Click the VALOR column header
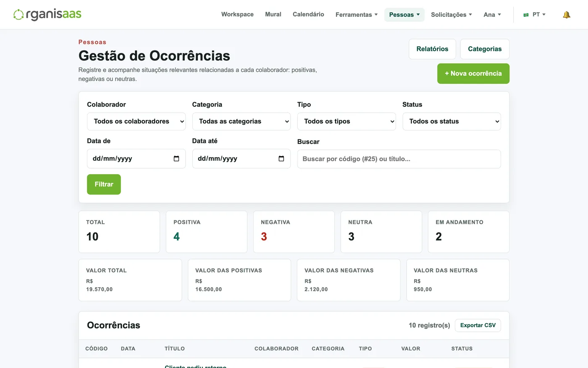Viewport: 588px width, 368px height. pyautogui.click(x=411, y=349)
